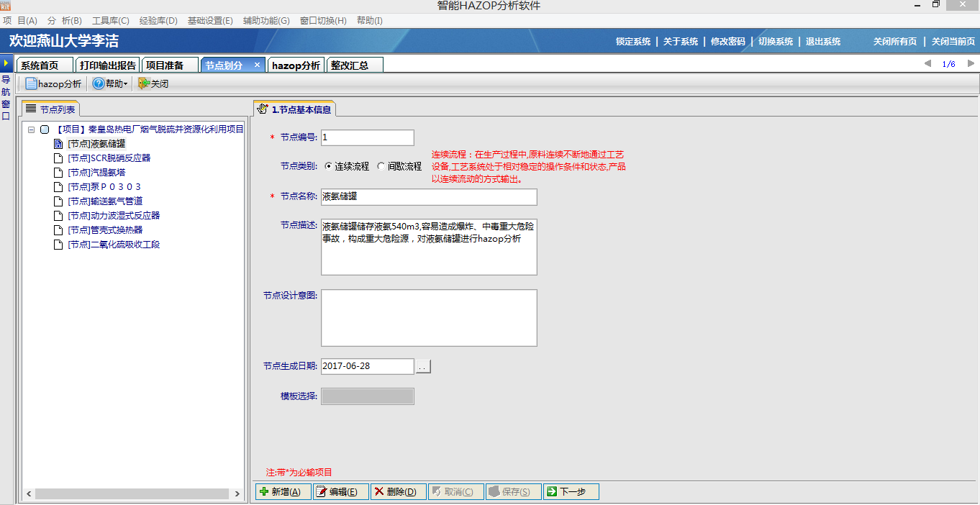Viewport: 980px width, 505px height.
Task: Click the 修改密码 link
Action: coord(728,42)
